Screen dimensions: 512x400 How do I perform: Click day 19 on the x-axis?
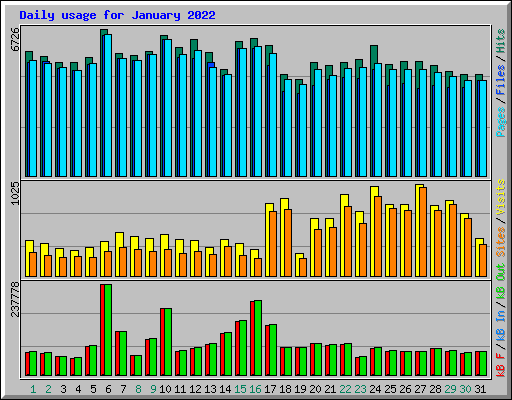point(300,389)
